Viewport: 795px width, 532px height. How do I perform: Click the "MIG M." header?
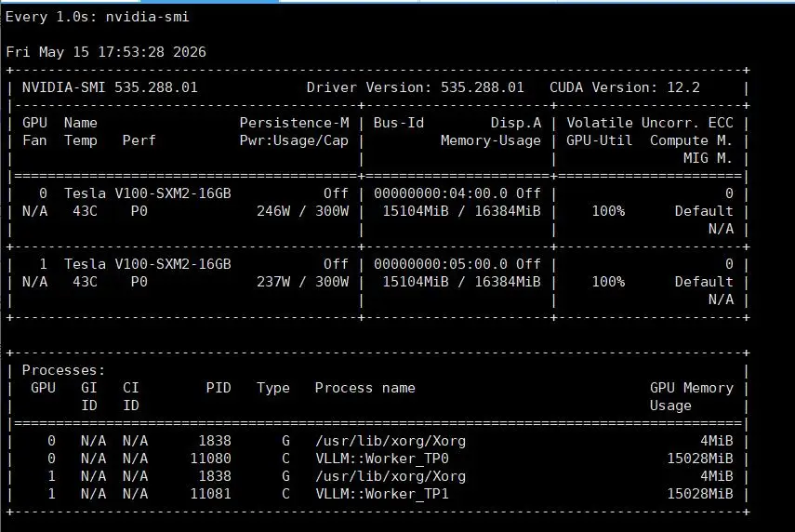coord(709,158)
